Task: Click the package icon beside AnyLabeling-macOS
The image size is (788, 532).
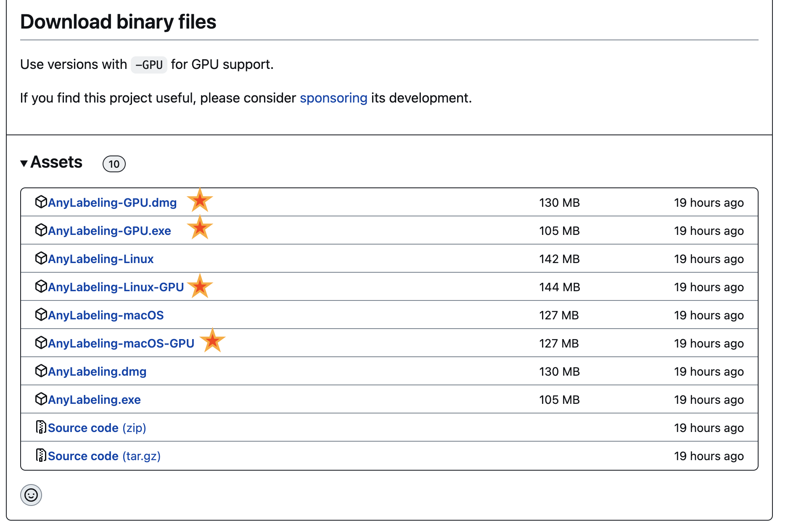Action: [x=41, y=315]
